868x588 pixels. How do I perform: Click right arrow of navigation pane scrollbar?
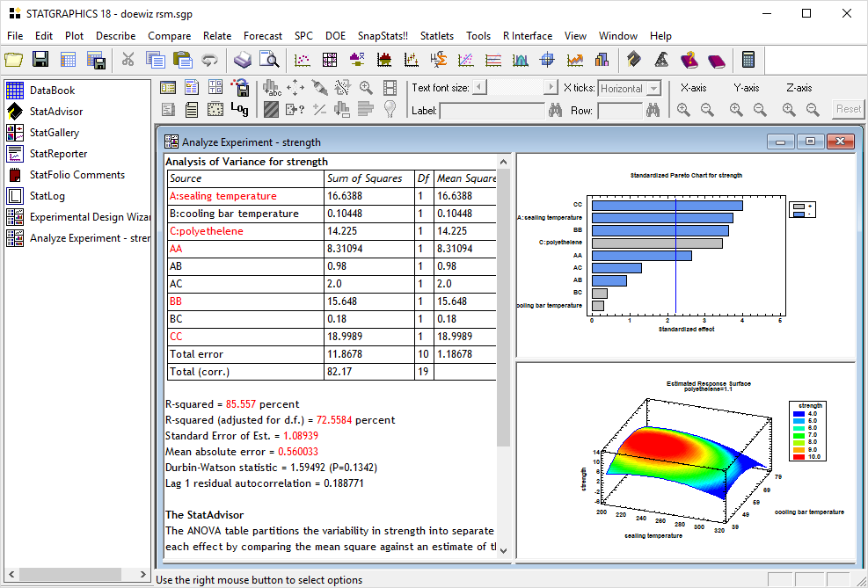(142, 574)
